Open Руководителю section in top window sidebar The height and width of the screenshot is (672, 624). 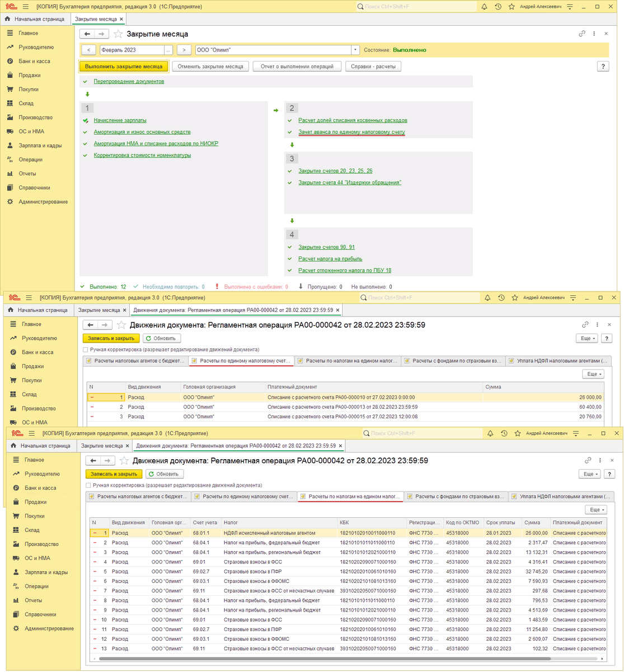(36, 47)
